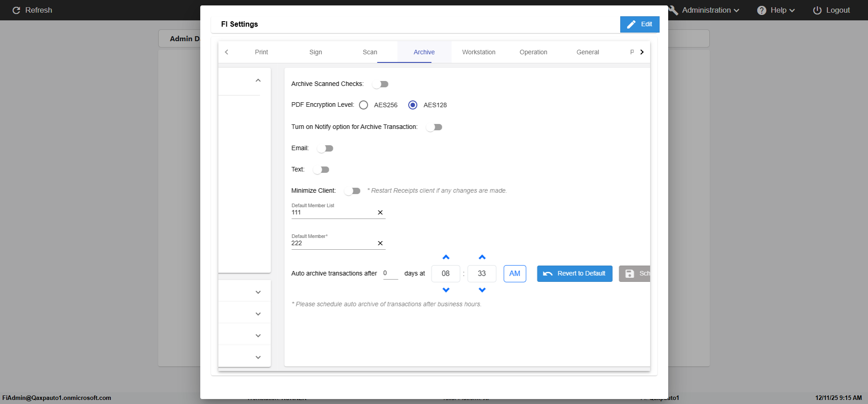Viewport: 868px width, 404px height.
Task: Toggle Archive Scanned Checks switch
Action: (x=380, y=84)
